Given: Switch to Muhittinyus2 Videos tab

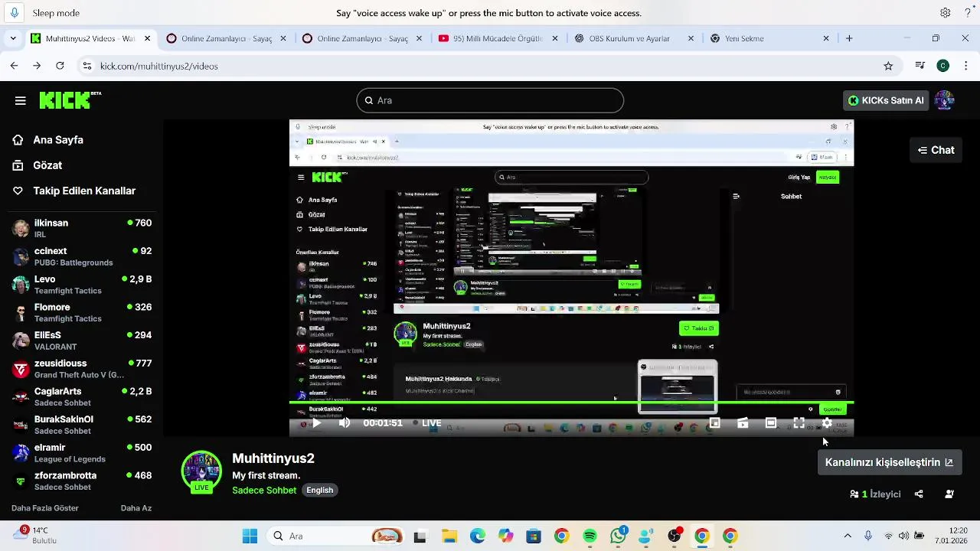Looking at the screenshot, I should (90, 38).
